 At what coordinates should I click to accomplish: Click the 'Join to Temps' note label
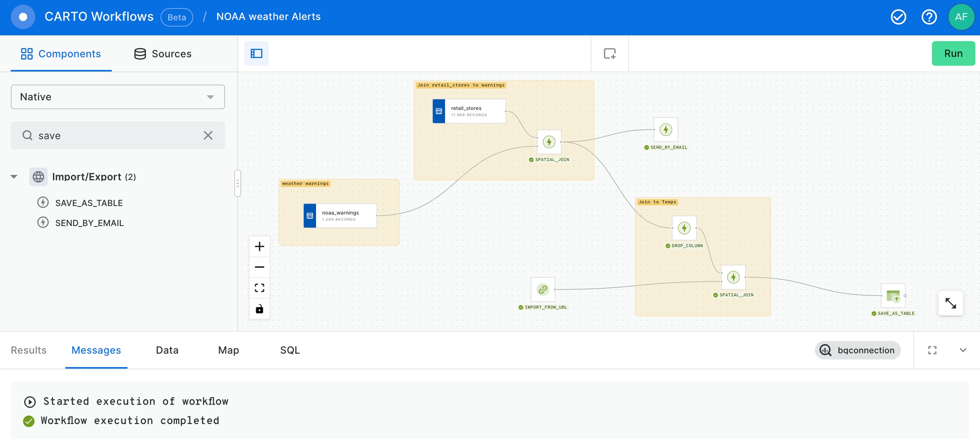657,202
